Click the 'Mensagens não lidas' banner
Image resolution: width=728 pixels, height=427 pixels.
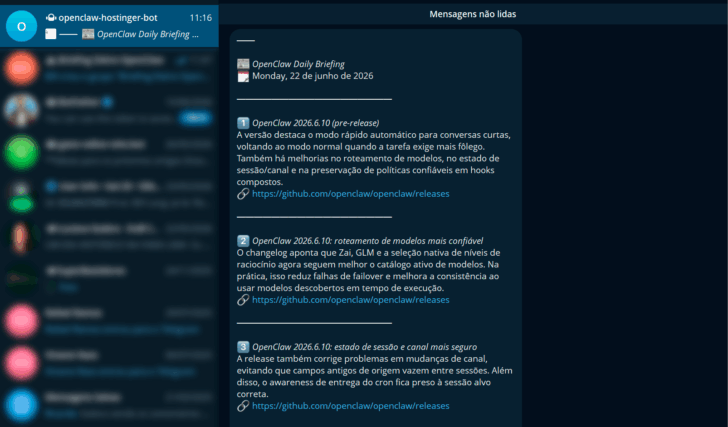coord(473,14)
